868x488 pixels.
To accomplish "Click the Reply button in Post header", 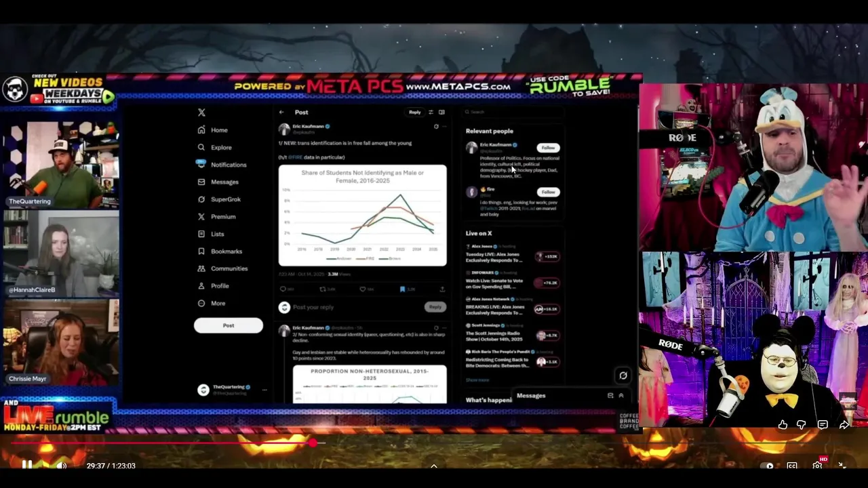I will click(414, 113).
